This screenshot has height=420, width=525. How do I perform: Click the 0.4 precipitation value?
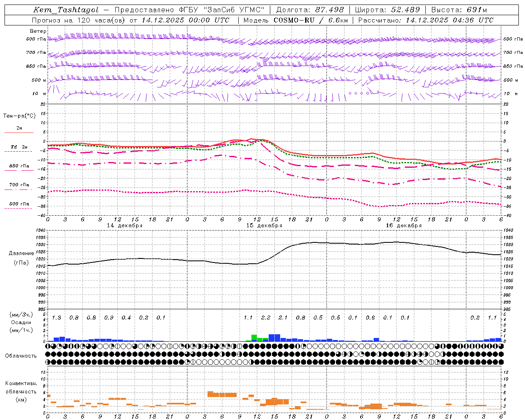(x=126, y=318)
